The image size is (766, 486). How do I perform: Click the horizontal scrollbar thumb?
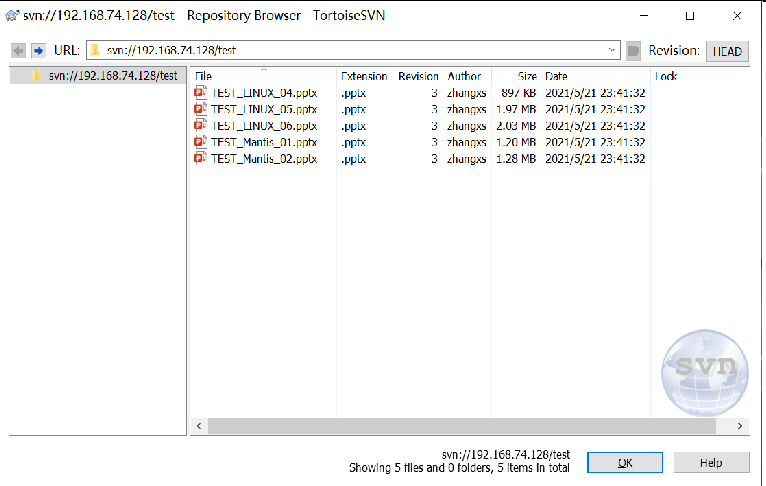pos(462,426)
